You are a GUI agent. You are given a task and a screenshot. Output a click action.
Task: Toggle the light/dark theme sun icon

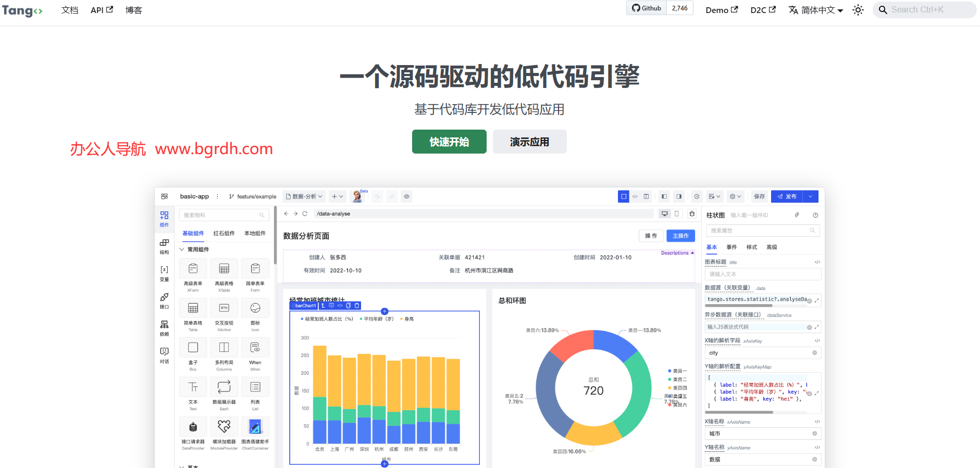click(x=858, y=10)
